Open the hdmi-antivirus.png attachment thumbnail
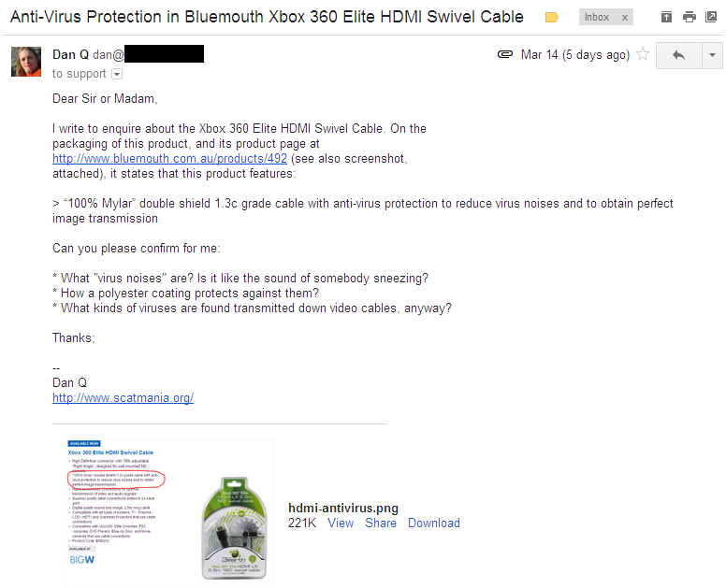Screen dimensions: 726x588 (x=168, y=512)
